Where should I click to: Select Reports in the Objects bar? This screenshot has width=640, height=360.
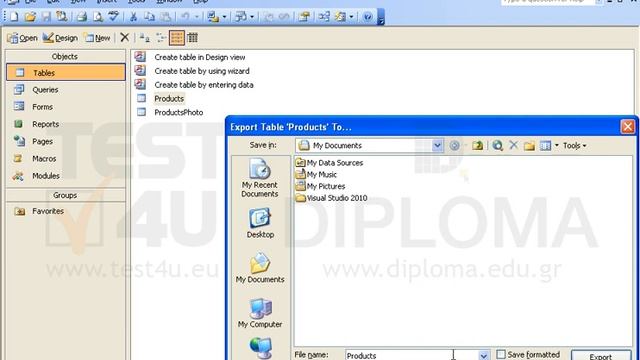[66, 124]
